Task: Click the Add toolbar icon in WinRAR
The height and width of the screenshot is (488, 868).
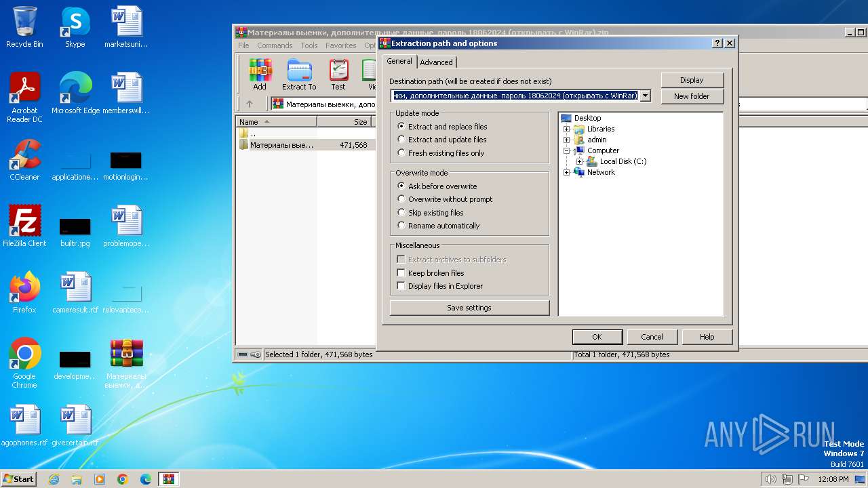Action: pos(260,75)
